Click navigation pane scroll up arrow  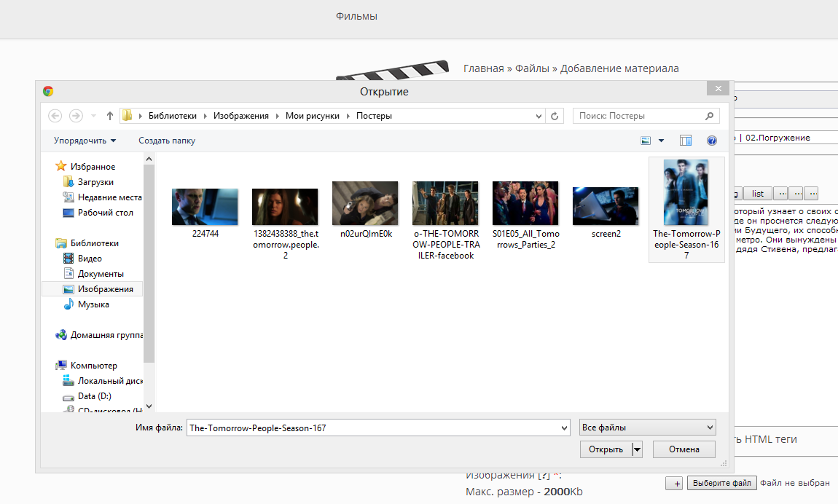tap(149, 159)
